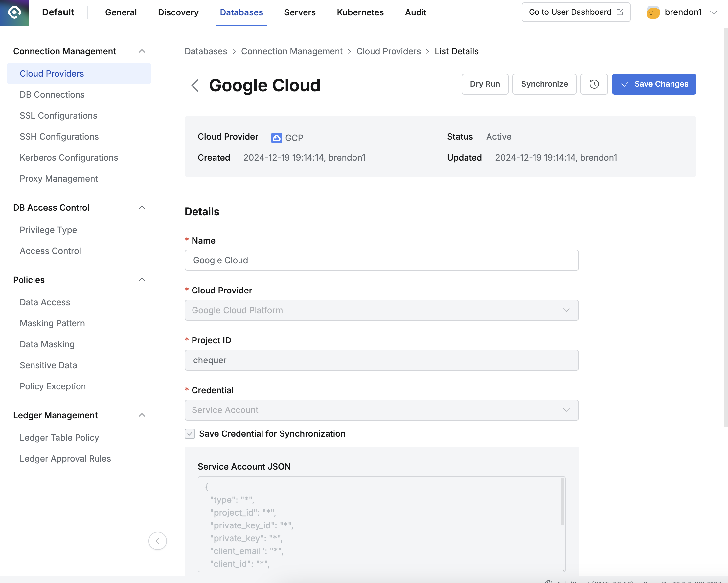Switch to the Kubernetes tab
Viewport: 728px width, 583px height.
click(x=360, y=12)
